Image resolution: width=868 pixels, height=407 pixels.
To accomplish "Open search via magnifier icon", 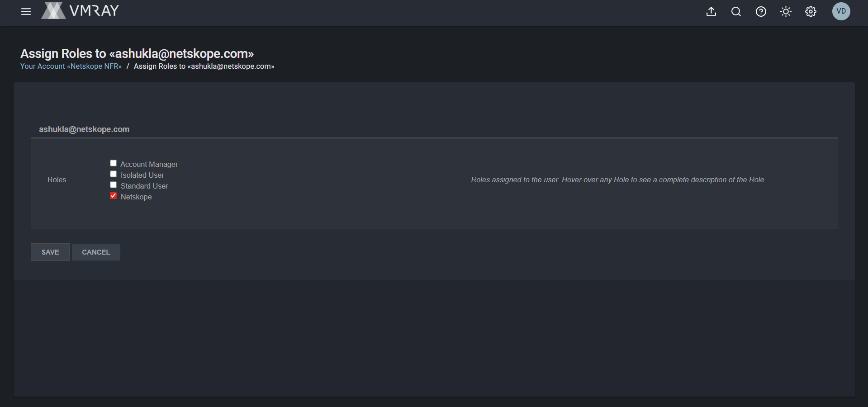I will tap(736, 12).
